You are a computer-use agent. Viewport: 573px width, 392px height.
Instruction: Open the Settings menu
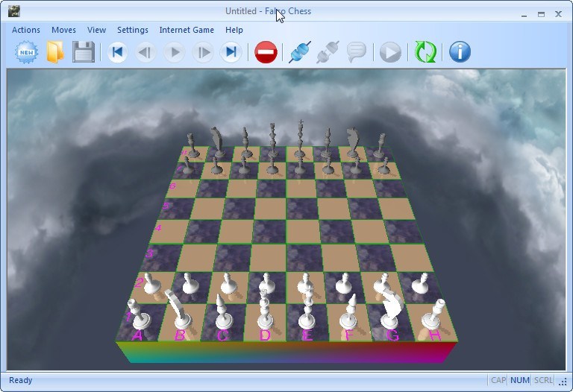pos(133,30)
